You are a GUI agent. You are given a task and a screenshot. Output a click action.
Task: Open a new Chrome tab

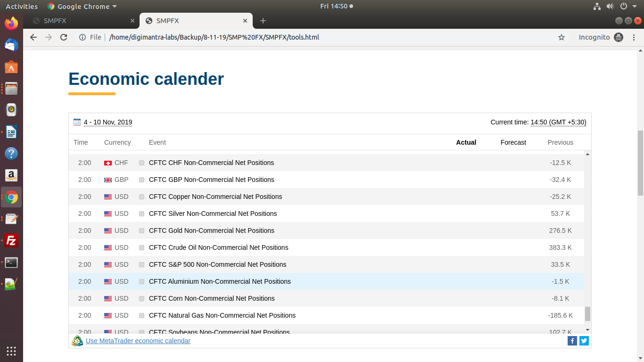(x=263, y=21)
